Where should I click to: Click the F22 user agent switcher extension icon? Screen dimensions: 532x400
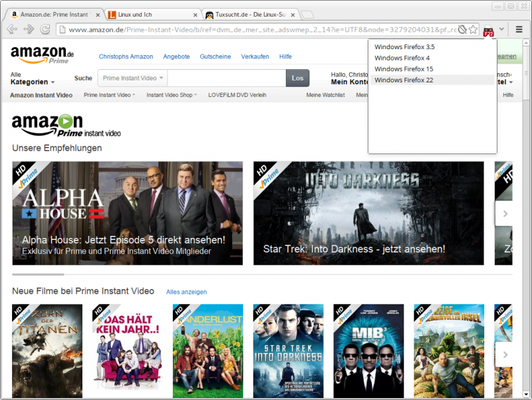(x=489, y=30)
